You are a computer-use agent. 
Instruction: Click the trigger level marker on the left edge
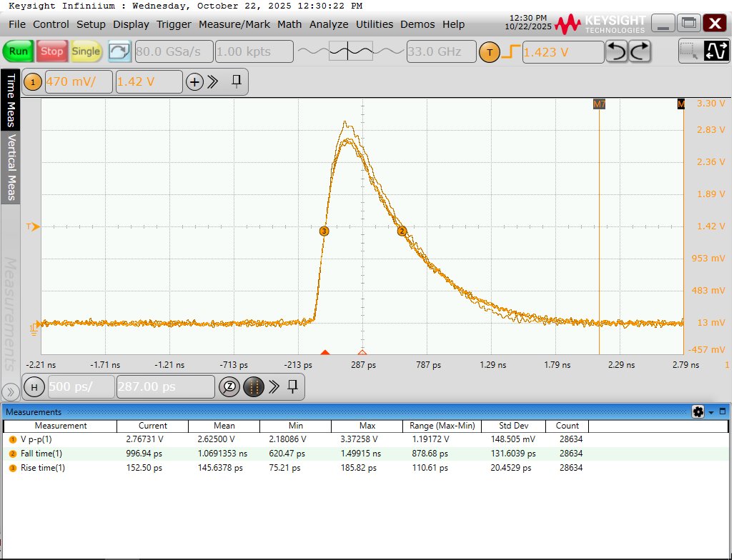(33, 227)
